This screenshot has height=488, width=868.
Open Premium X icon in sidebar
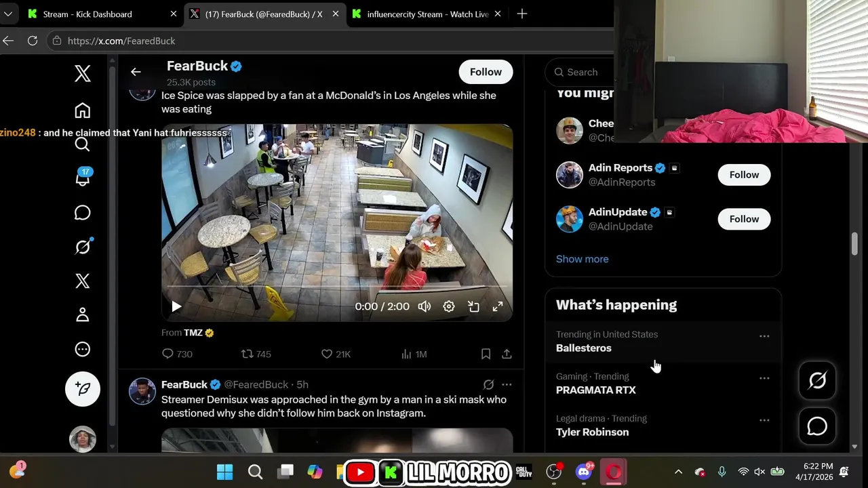click(83, 281)
